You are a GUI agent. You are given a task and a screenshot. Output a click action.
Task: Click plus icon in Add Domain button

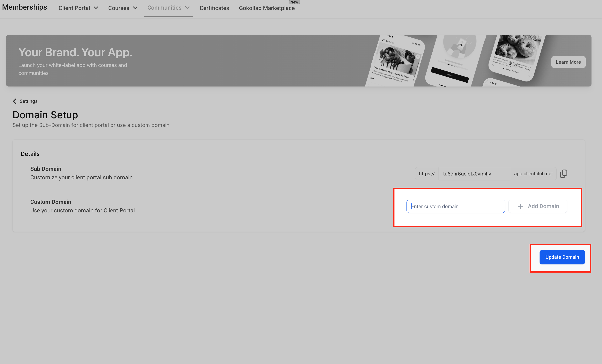[520, 206]
